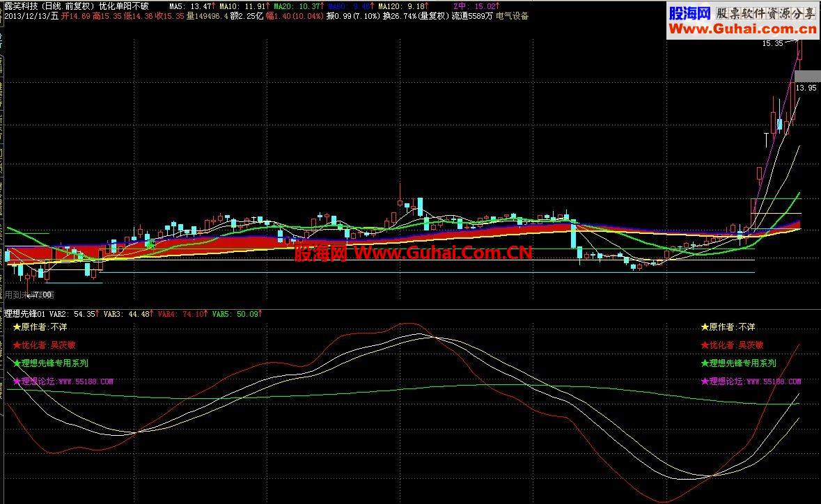This screenshot has height=504, width=821.
Task: Select the 理想先锋01 sub-indicator title
Action: pyautogui.click(x=24, y=314)
